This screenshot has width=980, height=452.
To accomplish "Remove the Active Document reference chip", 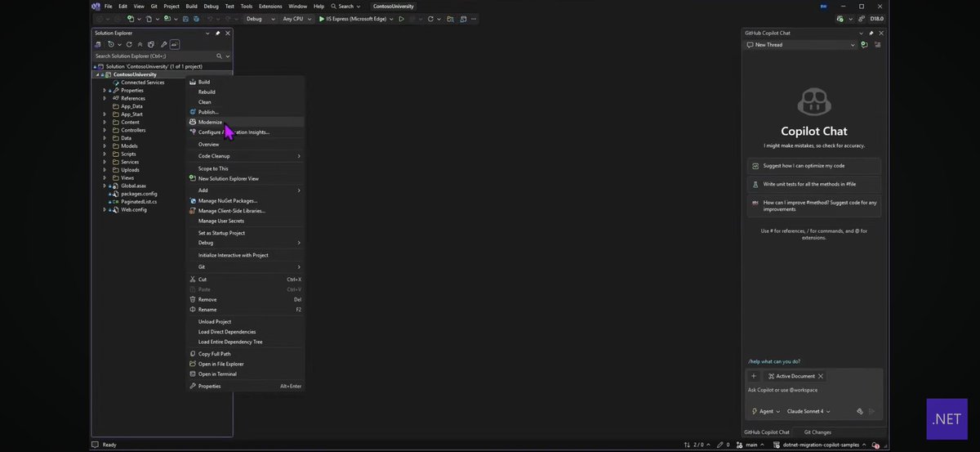I will 821,376.
